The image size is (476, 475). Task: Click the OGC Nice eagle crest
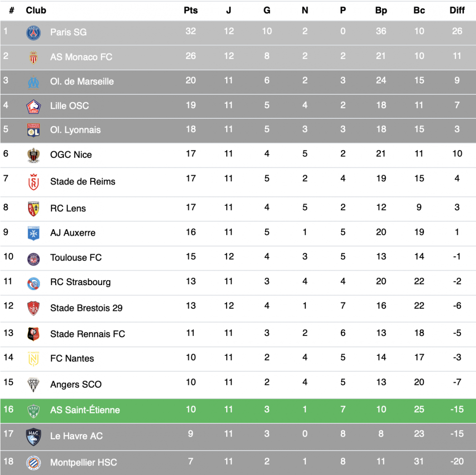tap(34, 155)
